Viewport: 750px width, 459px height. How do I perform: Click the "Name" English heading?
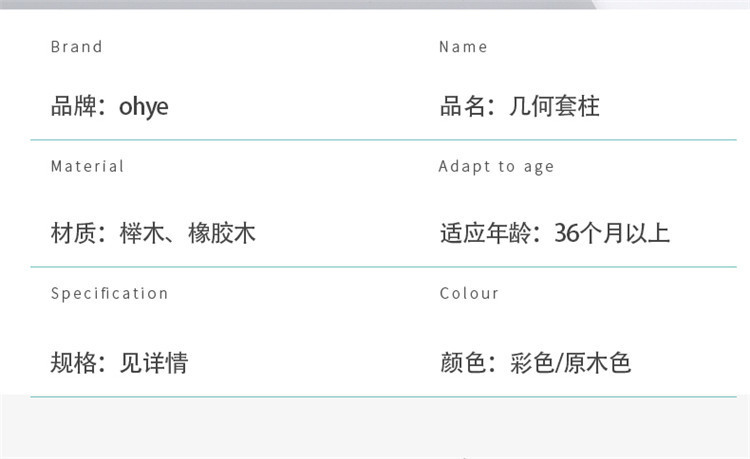pos(463,47)
